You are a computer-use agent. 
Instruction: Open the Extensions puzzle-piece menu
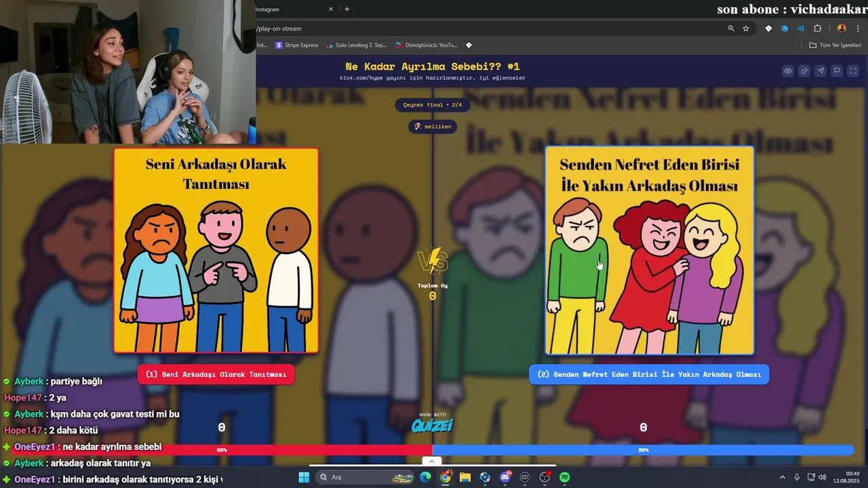tap(817, 28)
